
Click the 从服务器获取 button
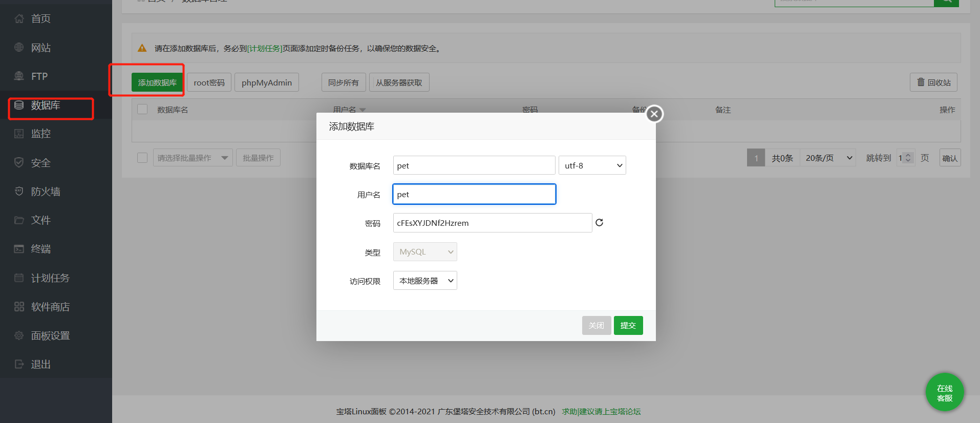pos(399,82)
